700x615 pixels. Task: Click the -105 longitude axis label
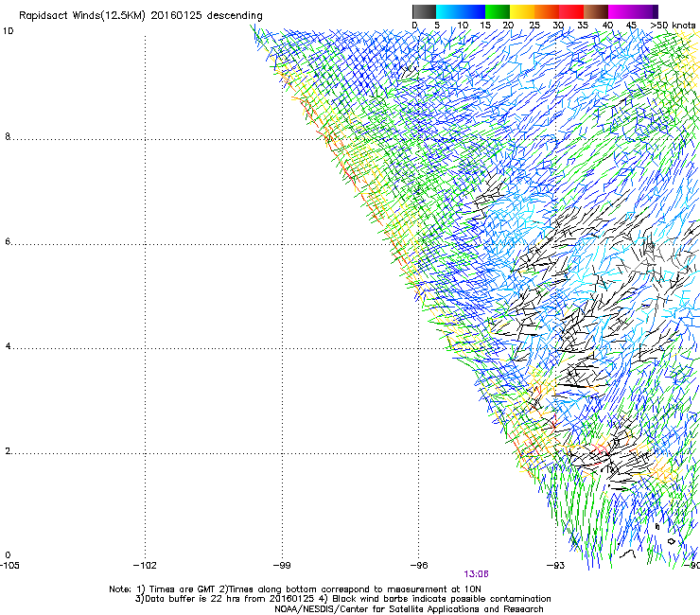point(9,566)
